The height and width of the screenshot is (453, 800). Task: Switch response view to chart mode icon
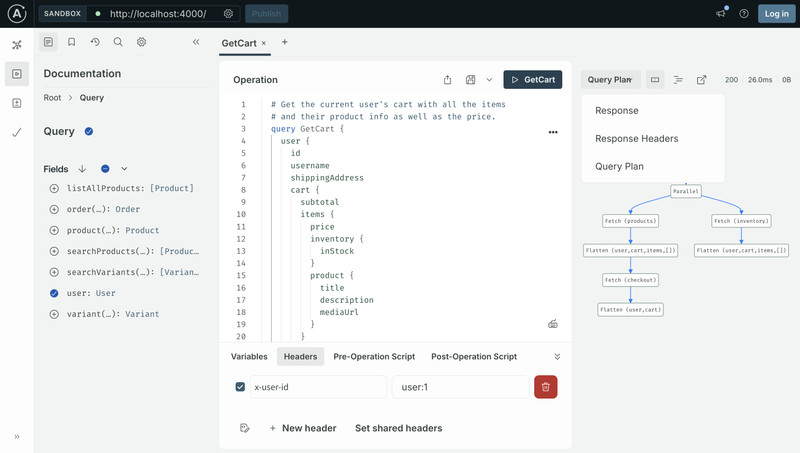tap(655, 80)
